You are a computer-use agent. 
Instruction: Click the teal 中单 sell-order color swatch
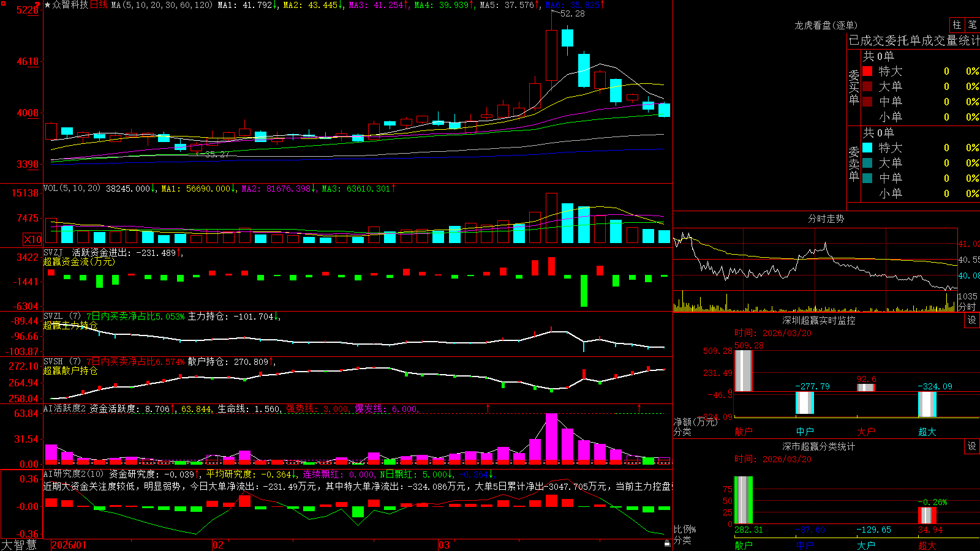coord(867,178)
